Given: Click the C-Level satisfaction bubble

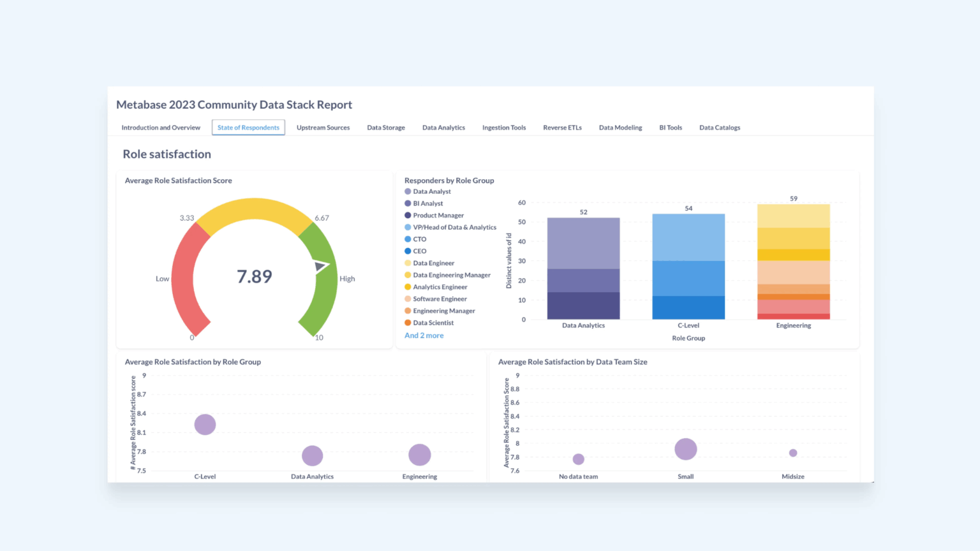Looking at the screenshot, I should (x=205, y=425).
